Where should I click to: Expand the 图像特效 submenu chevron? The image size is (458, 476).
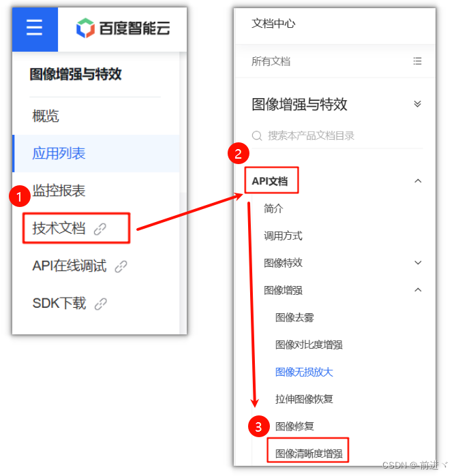(418, 263)
